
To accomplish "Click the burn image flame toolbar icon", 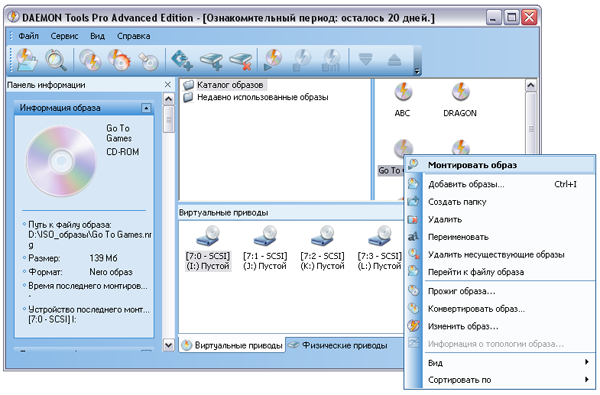I will (x=119, y=60).
